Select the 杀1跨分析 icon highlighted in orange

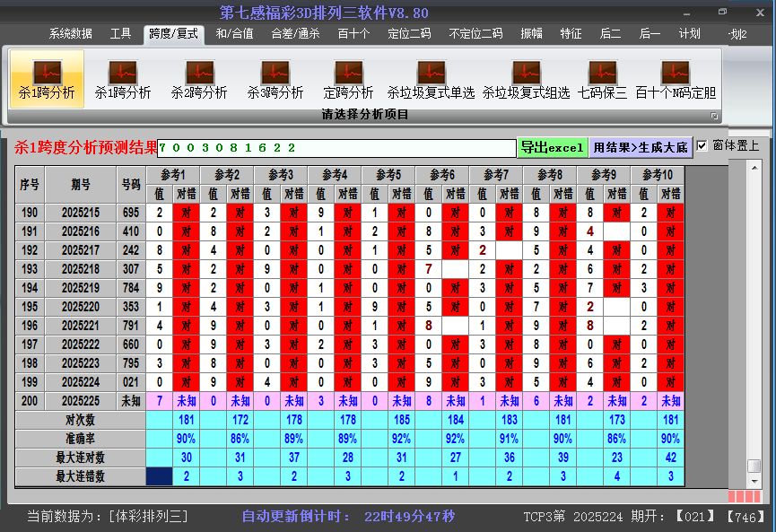47,79
